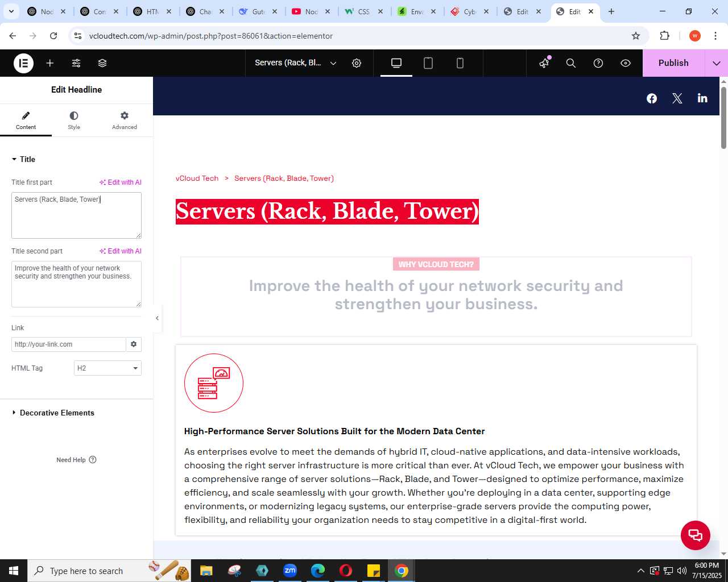Click the Publish button
Image resolution: width=728 pixels, height=582 pixels.
673,63
